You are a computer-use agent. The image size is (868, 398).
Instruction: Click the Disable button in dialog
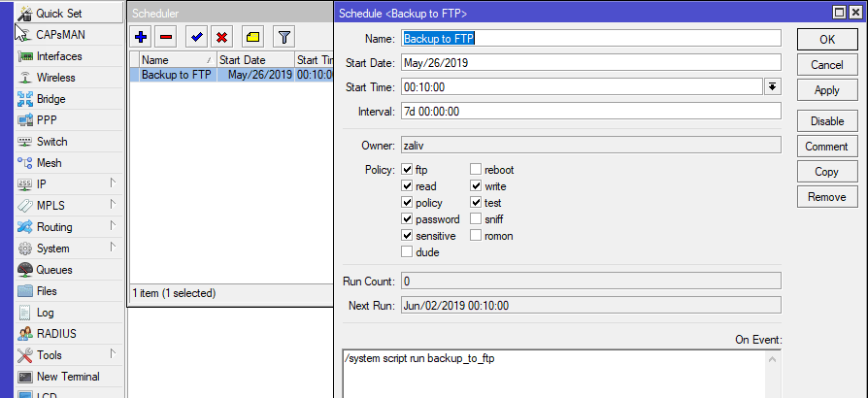pos(827,121)
